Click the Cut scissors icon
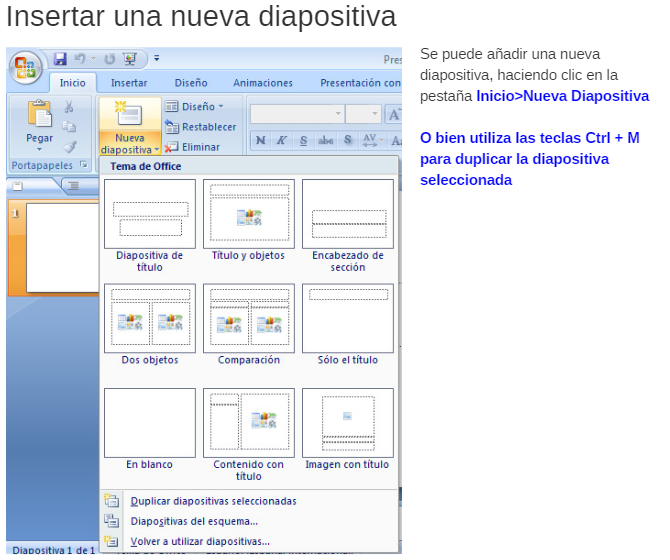The image size is (670, 560). click(69, 106)
